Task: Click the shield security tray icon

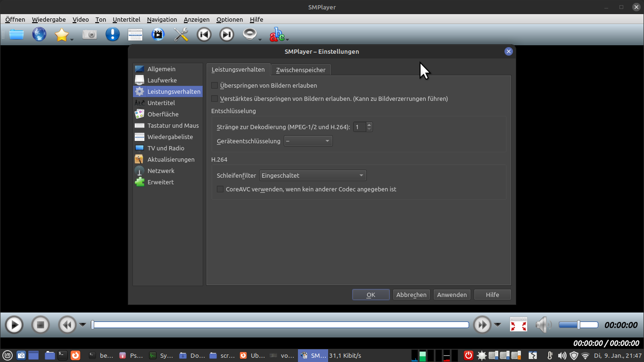Action: (x=574, y=355)
